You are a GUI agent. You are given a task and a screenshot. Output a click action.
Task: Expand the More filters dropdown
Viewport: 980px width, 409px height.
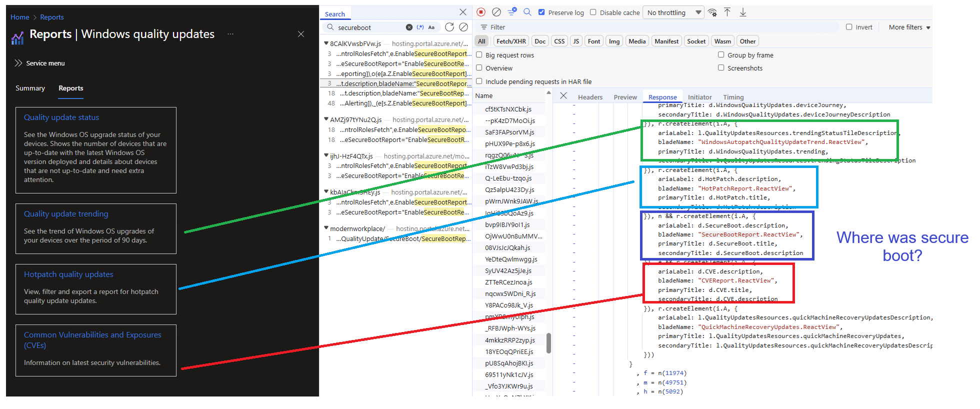pyautogui.click(x=909, y=27)
